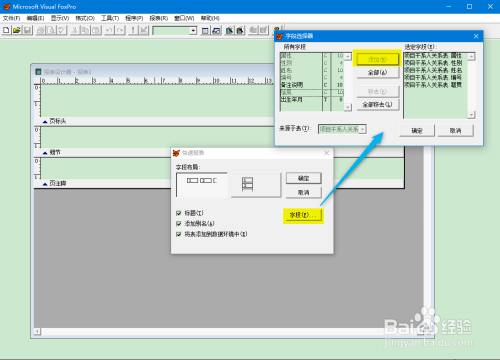
Task: Open the 程序(P) menu
Action: [134, 18]
